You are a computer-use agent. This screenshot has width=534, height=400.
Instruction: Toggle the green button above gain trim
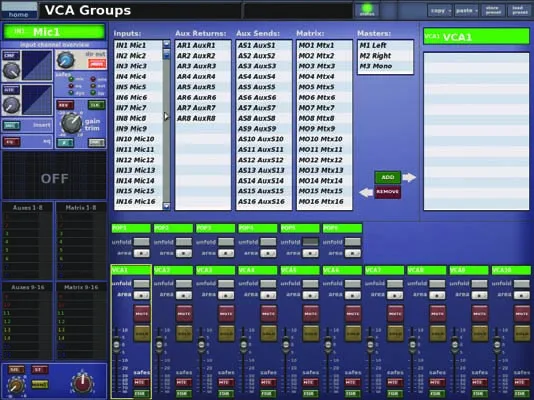pyautogui.click(x=96, y=105)
